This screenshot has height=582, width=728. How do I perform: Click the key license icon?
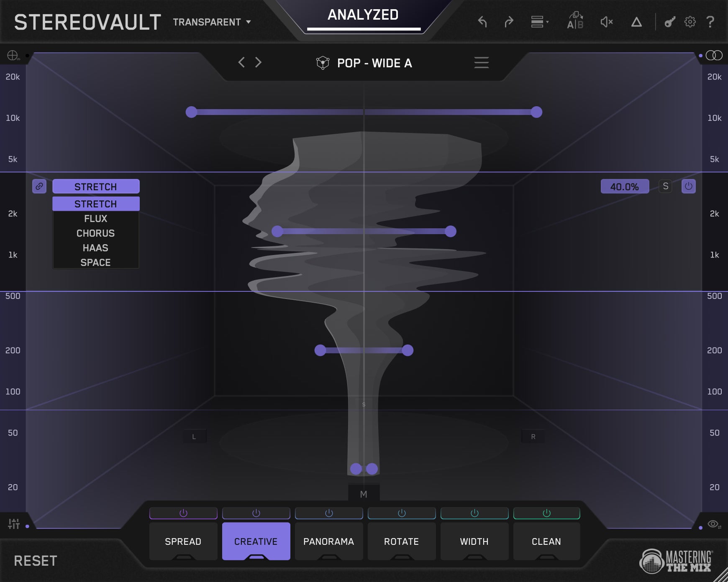pyautogui.click(x=670, y=22)
